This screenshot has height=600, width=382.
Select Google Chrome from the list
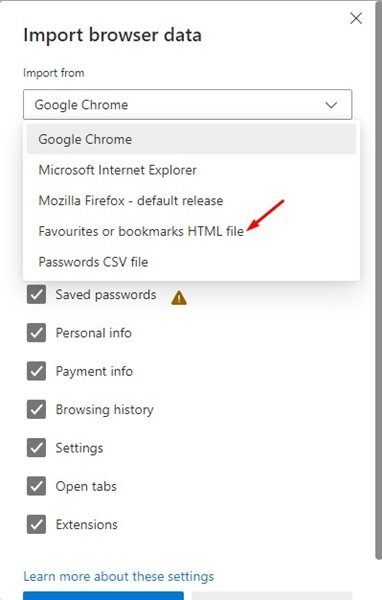point(191,139)
